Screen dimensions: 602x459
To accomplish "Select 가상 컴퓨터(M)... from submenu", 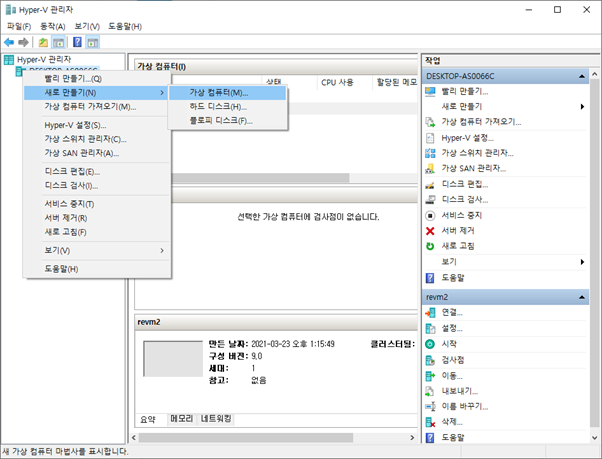I will point(228,92).
